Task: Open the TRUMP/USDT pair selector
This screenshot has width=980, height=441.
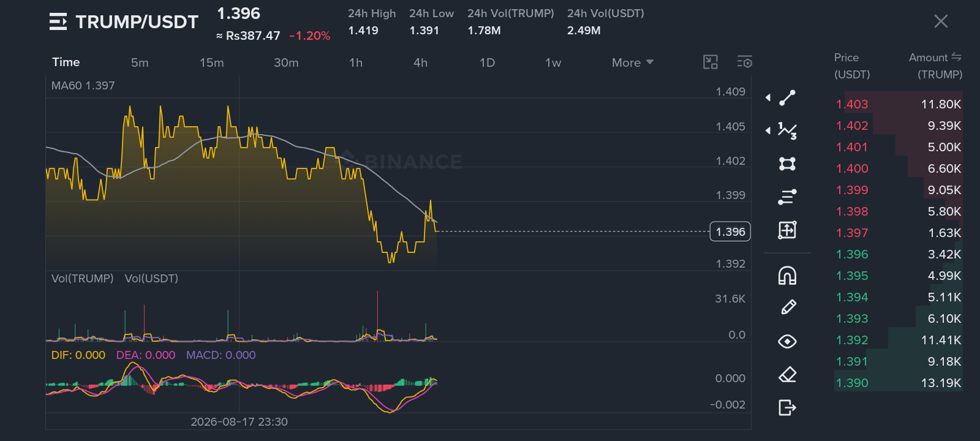Action: coord(137,22)
